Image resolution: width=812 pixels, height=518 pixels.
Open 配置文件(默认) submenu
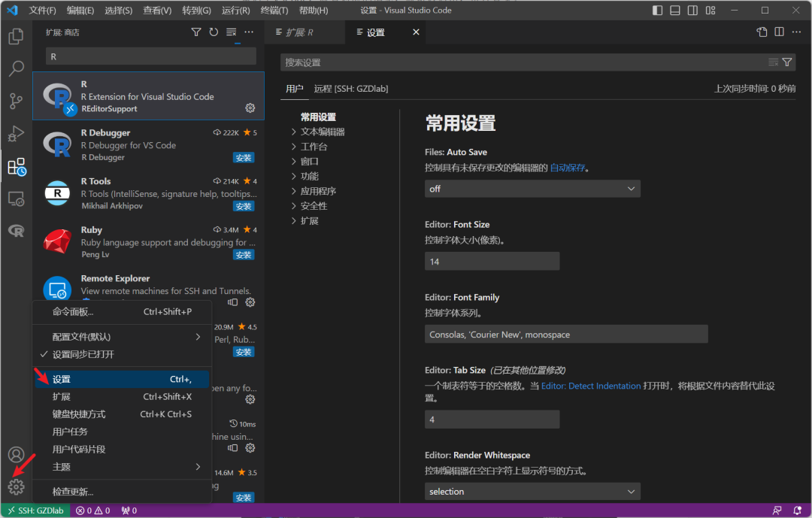click(123, 337)
